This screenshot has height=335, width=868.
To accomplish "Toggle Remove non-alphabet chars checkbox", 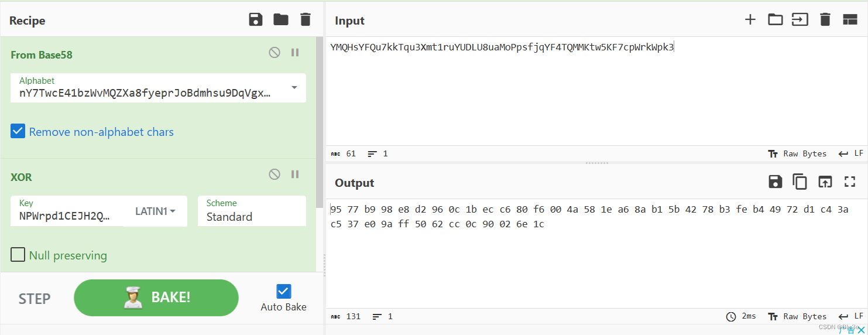I will [x=18, y=131].
